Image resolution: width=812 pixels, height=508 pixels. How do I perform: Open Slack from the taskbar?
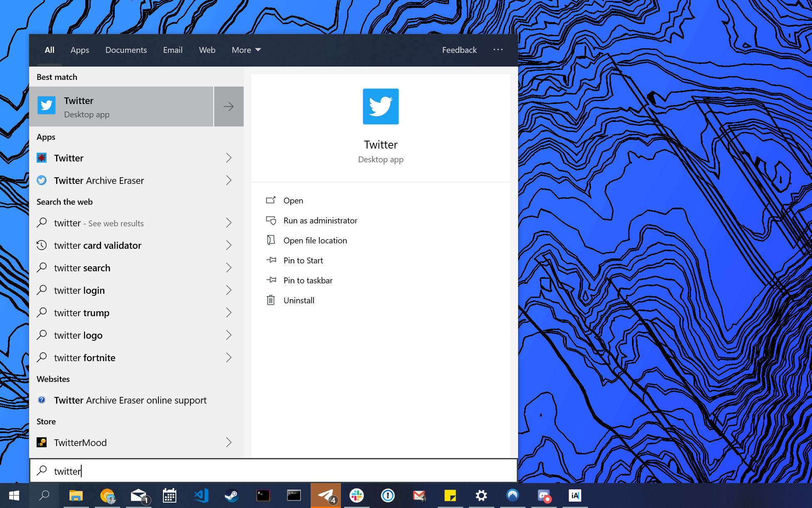pos(356,495)
